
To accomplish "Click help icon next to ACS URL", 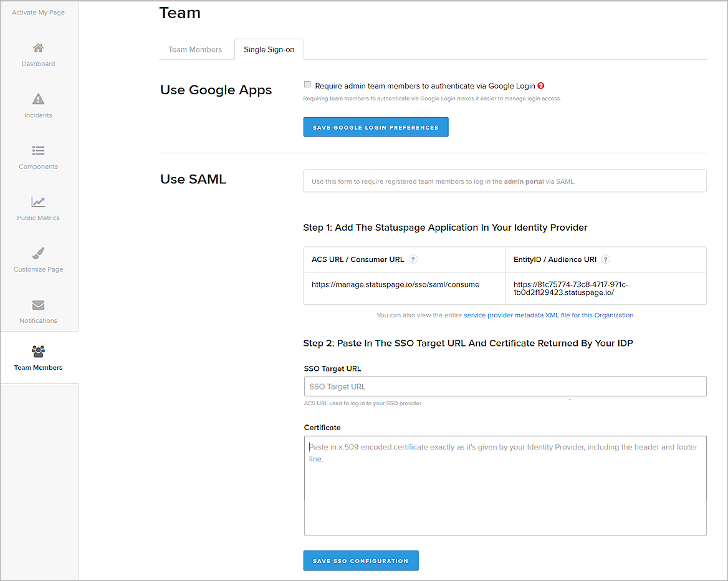I will pyautogui.click(x=413, y=259).
